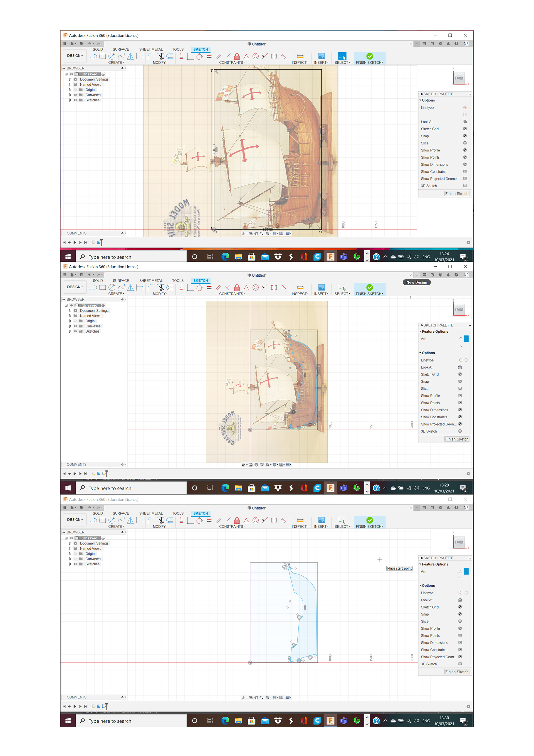Expand Sketches folder in middle Fusion window browser
This screenshot has height=756, width=534.
[70, 331]
